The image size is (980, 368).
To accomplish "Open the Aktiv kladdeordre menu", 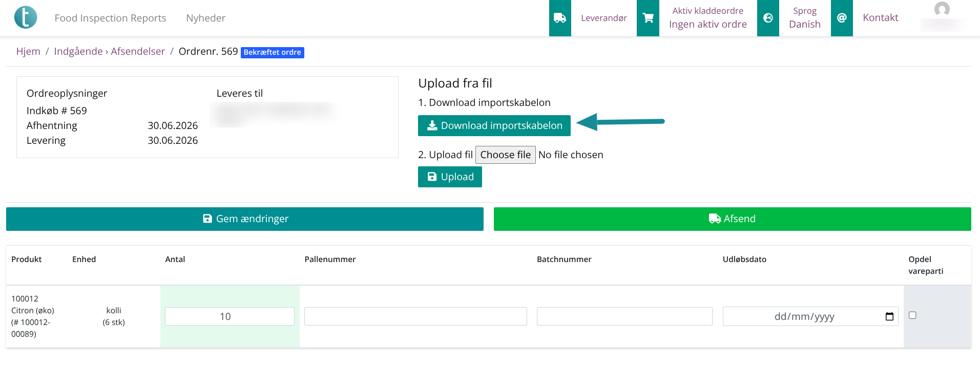I will click(707, 18).
